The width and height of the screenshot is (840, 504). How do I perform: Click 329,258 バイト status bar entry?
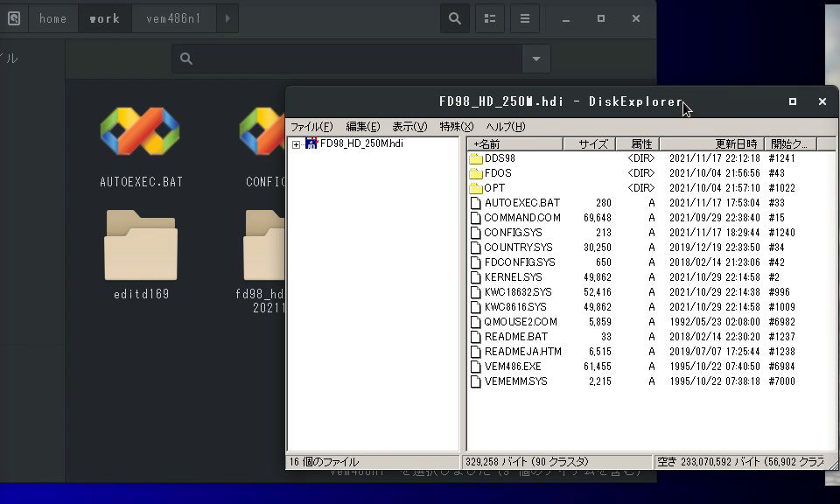coord(556,462)
